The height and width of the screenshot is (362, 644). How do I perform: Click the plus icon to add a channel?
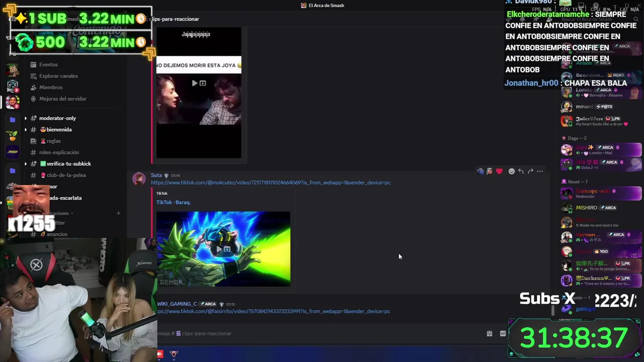click(x=119, y=213)
